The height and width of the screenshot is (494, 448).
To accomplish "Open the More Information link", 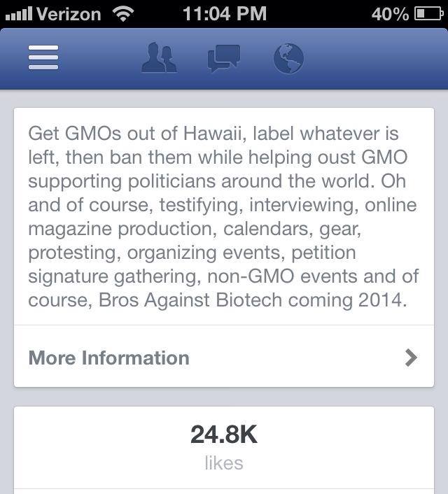I will pyautogui.click(x=109, y=358).
